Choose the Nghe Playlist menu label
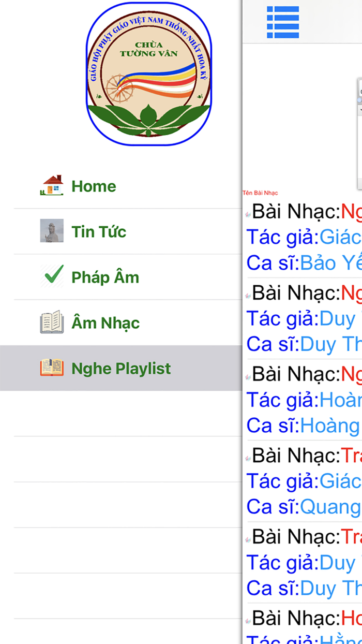The image size is (362, 644). [x=121, y=369]
